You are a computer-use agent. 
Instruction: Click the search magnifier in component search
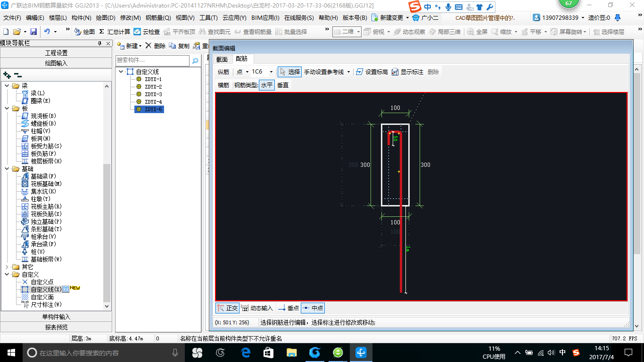coord(195,60)
